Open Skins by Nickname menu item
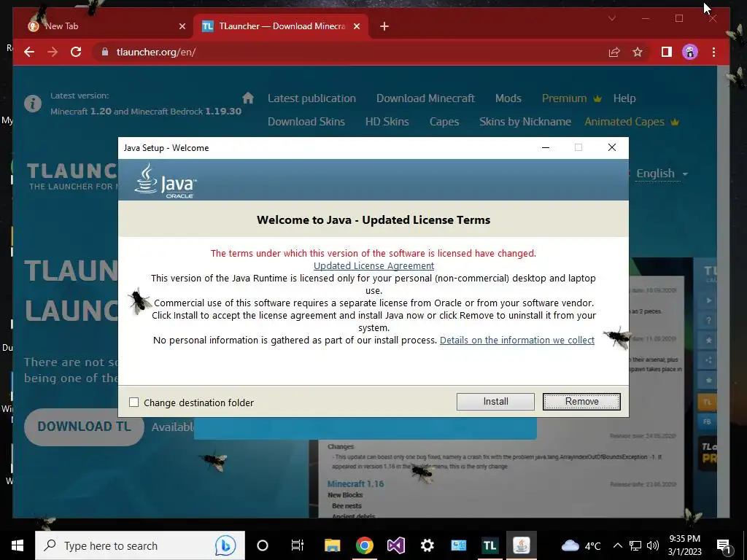 coord(525,122)
